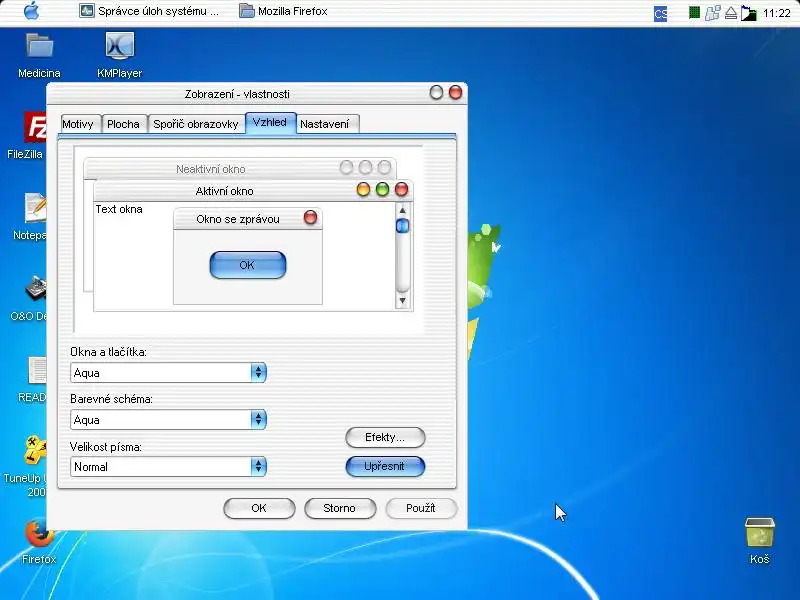Click the network computers tray icon
Viewport: 800px width, 600px height.
(x=712, y=13)
